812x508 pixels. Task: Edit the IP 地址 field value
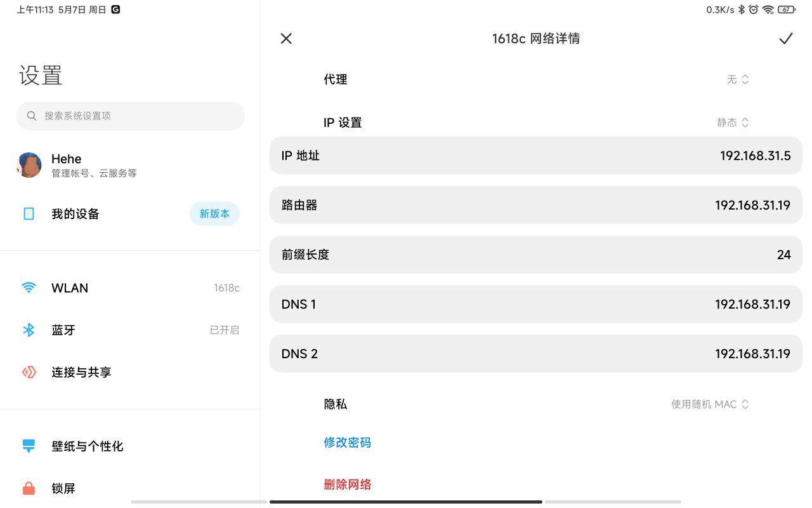[755, 156]
